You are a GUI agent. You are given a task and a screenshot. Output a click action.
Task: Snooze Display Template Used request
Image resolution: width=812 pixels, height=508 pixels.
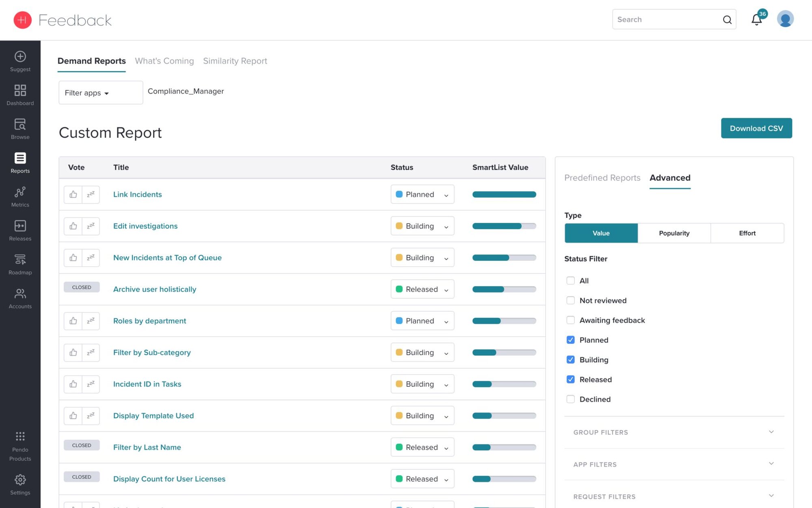point(91,416)
